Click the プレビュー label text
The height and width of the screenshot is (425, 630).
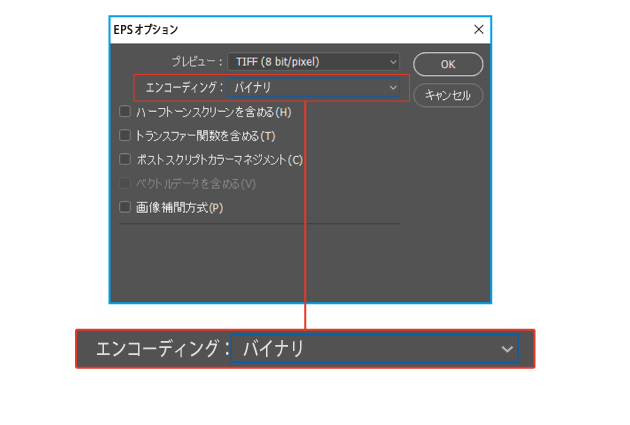[x=197, y=62]
